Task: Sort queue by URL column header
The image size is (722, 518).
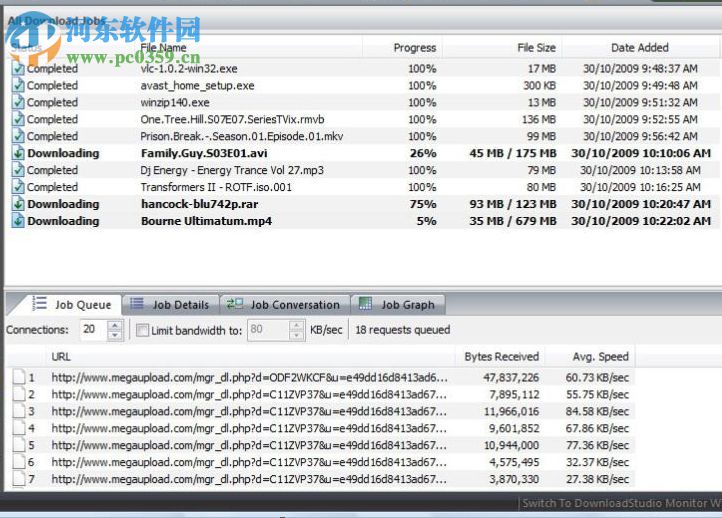Action: (x=61, y=357)
